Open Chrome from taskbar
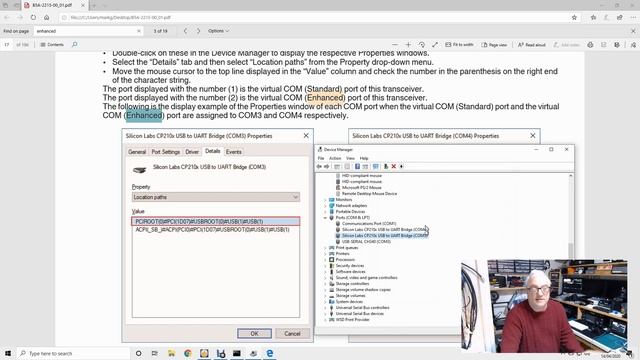640x360 pixels. (188, 353)
